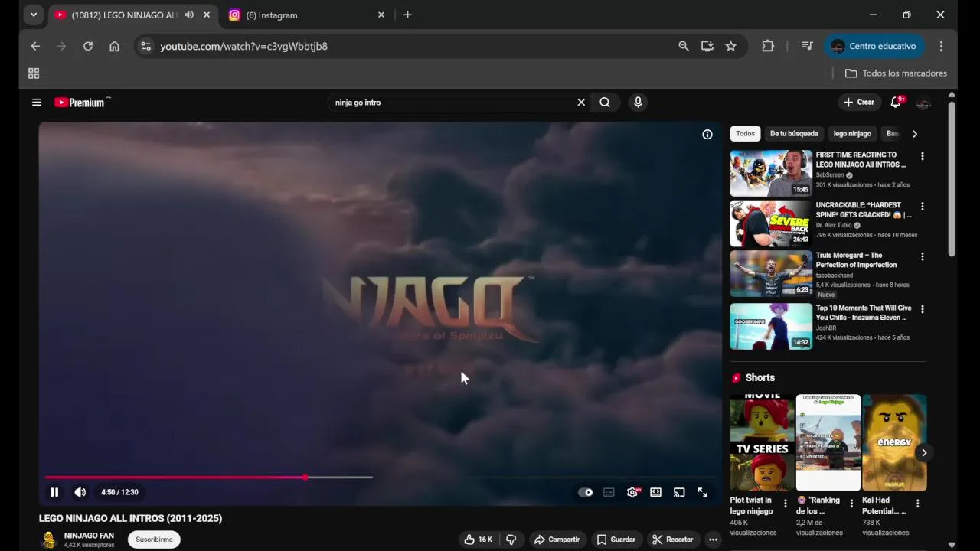Viewport: 980px width, 551px height.
Task: Mute the YouTube tab audio icon
Action: [x=189, y=15]
